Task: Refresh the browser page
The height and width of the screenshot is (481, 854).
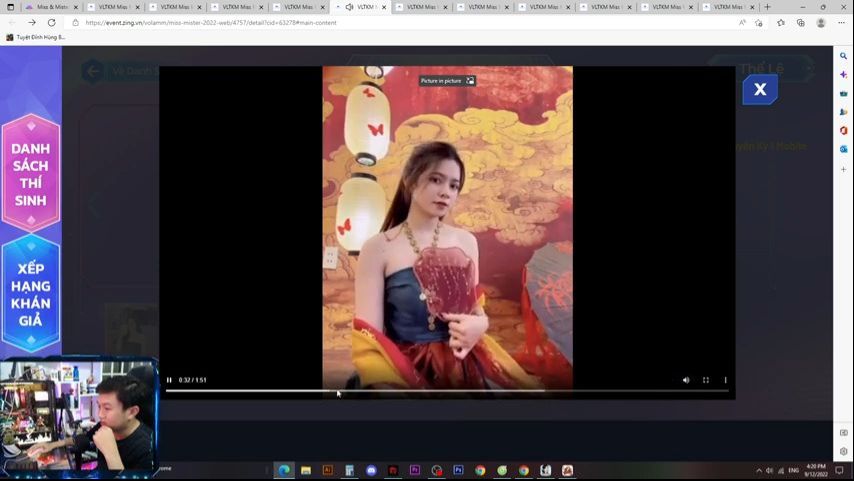Action: click(x=52, y=22)
